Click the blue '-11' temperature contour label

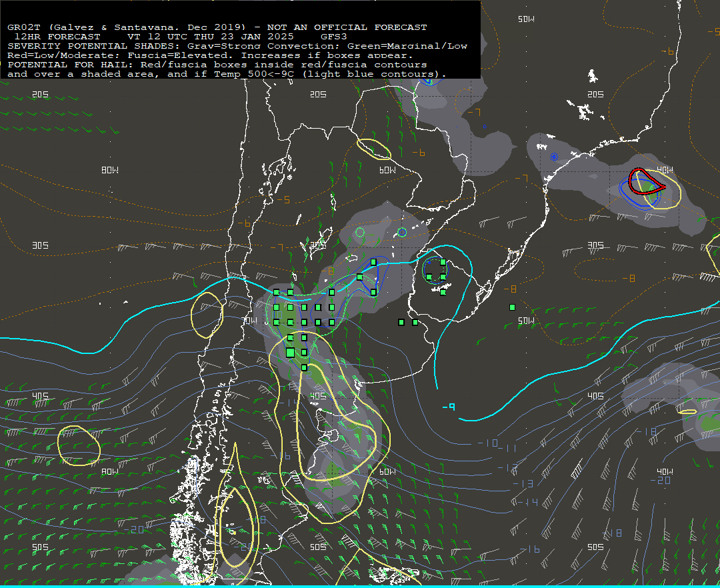click(508, 448)
